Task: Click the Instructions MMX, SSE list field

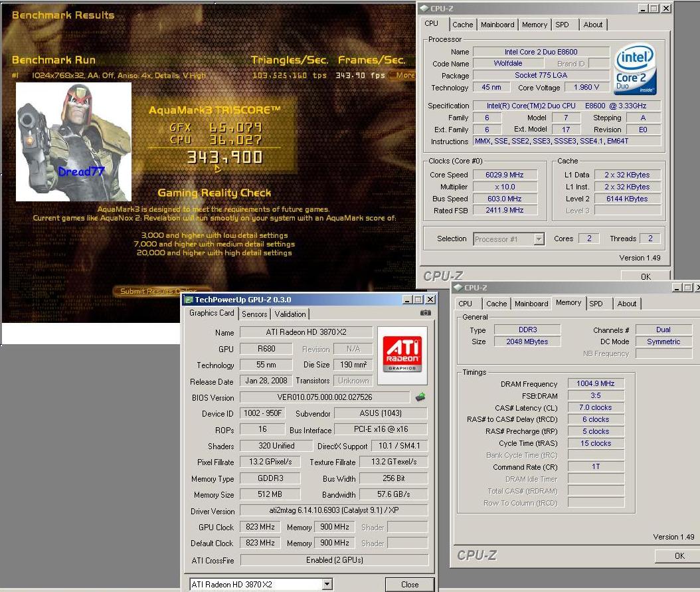Action: pyautogui.click(x=567, y=141)
